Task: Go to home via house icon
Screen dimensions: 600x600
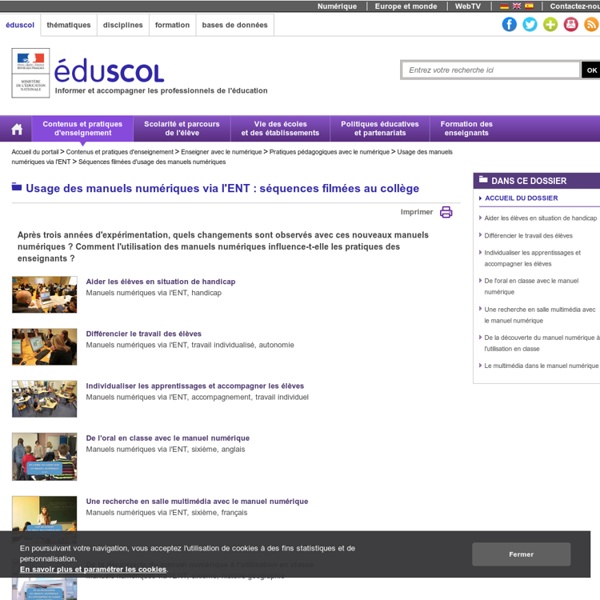Action: [17, 129]
